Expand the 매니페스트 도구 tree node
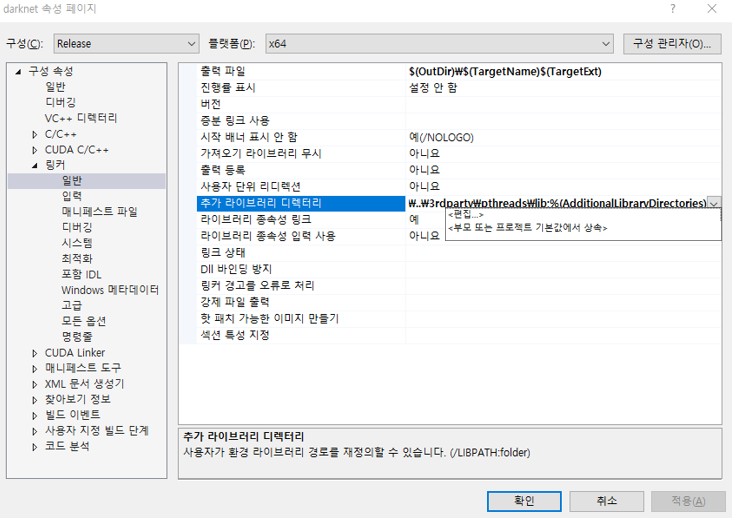The width and height of the screenshot is (736, 520). 34,369
